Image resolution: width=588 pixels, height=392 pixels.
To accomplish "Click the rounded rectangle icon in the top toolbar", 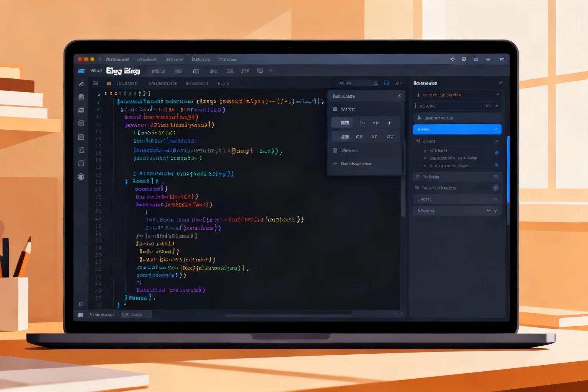I will [196, 71].
